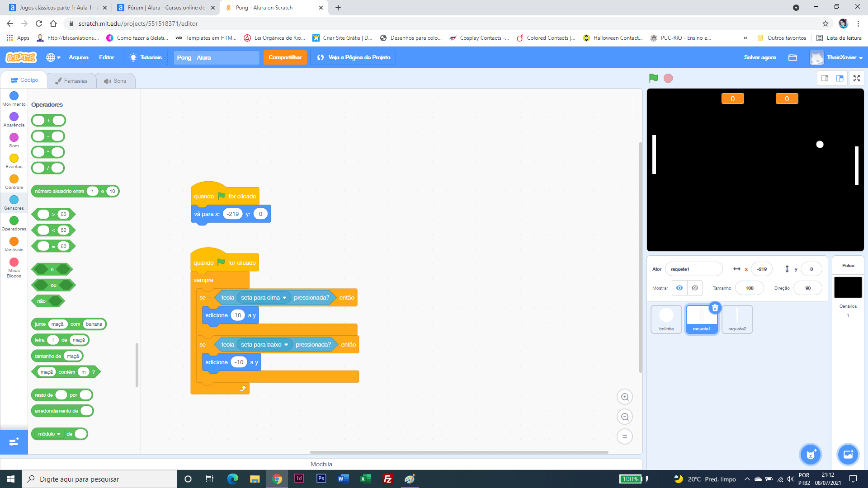This screenshot has height=488, width=868.
Task: Open the Aparência block category
Action: [14, 120]
